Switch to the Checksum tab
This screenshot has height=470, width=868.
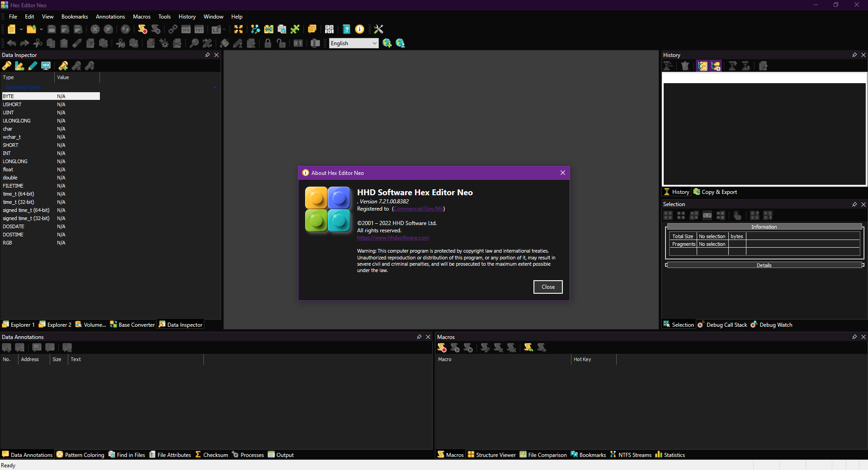click(x=212, y=455)
